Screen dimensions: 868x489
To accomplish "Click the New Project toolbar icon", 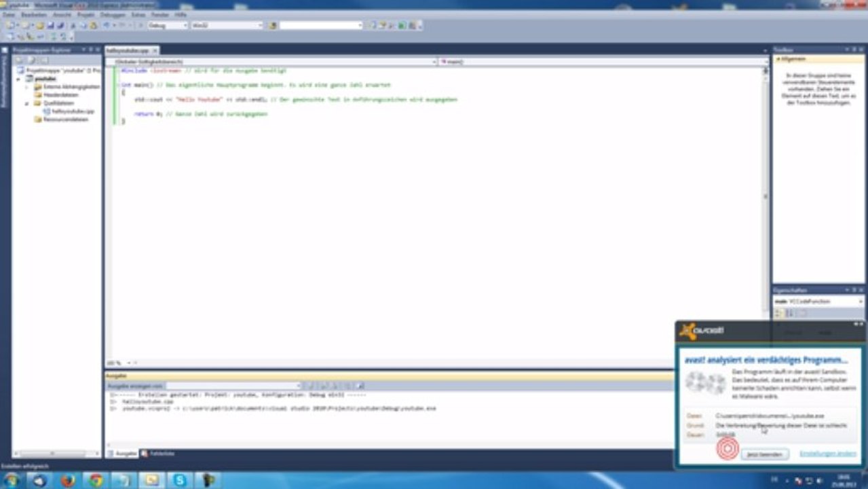I will (10, 26).
